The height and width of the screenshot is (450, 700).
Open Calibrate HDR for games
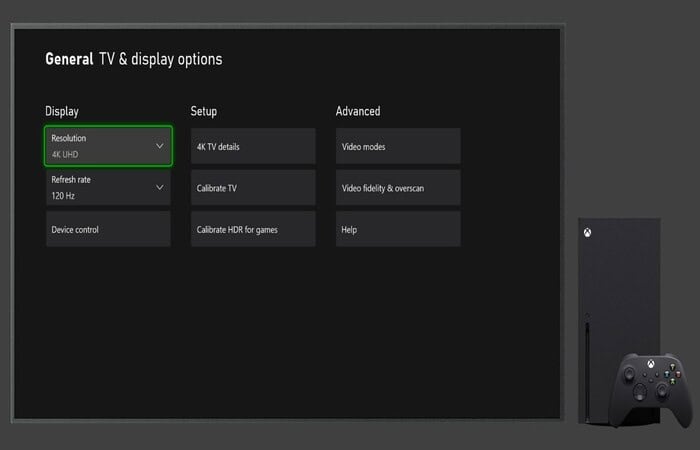[253, 229]
